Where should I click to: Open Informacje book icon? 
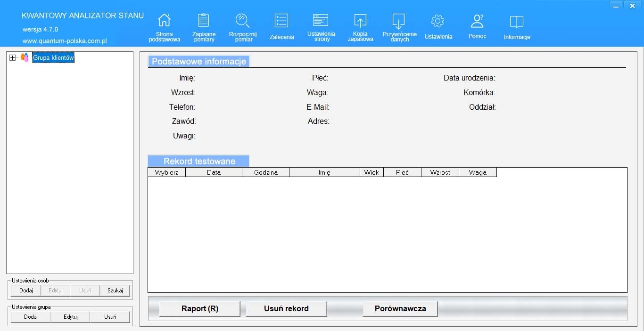(x=517, y=22)
